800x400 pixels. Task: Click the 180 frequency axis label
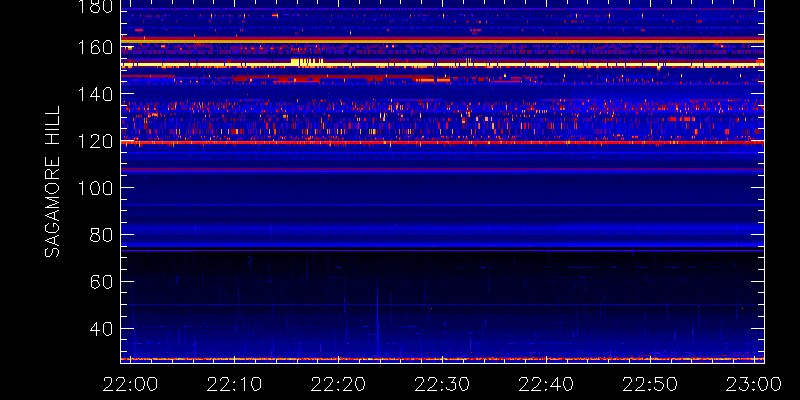[x=95, y=6]
